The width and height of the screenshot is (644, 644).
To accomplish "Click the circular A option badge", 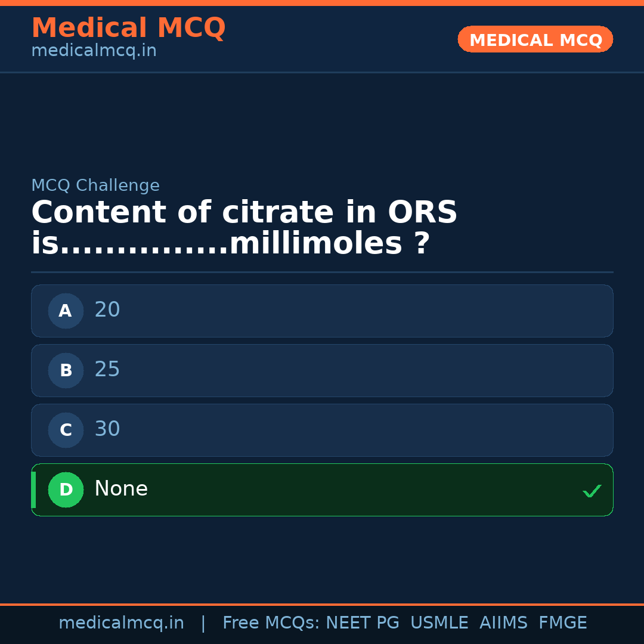I will [x=66, y=311].
